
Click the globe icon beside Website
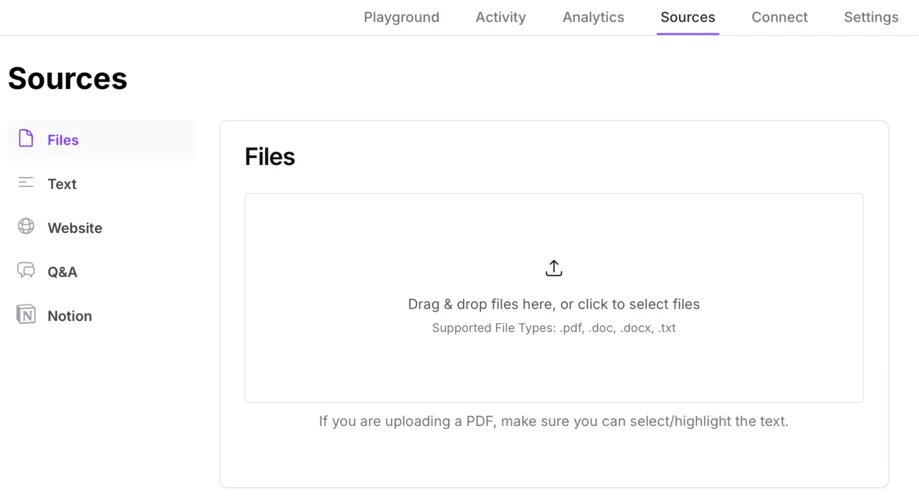26,227
